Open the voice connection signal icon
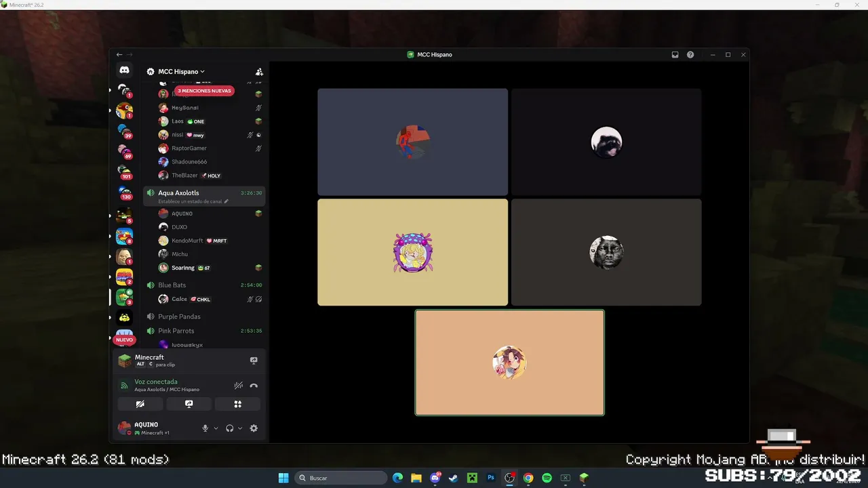 124,386
